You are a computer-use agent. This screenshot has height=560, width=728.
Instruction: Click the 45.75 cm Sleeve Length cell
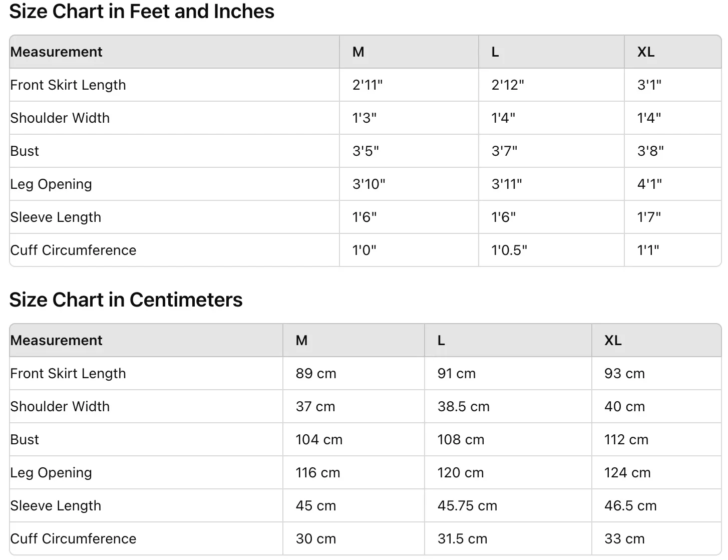[x=467, y=505]
